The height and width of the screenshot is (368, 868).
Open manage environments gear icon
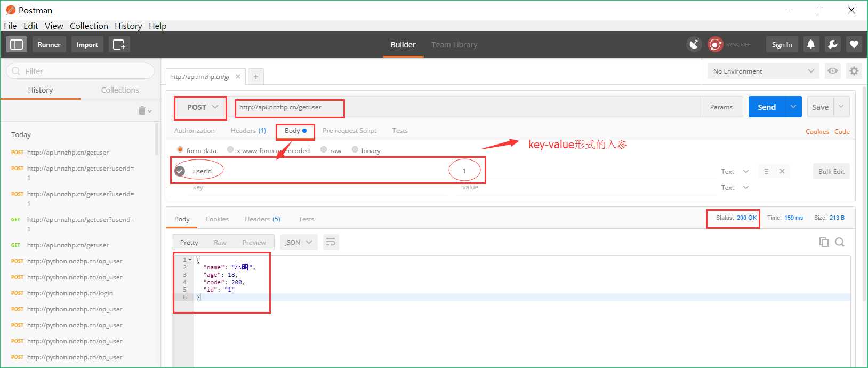(x=854, y=71)
